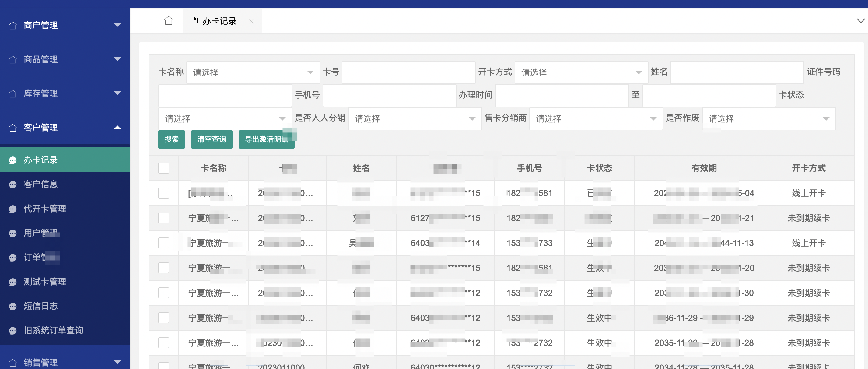The width and height of the screenshot is (868, 369).
Task: Click the 有效期 column header
Action: [704, 168]
